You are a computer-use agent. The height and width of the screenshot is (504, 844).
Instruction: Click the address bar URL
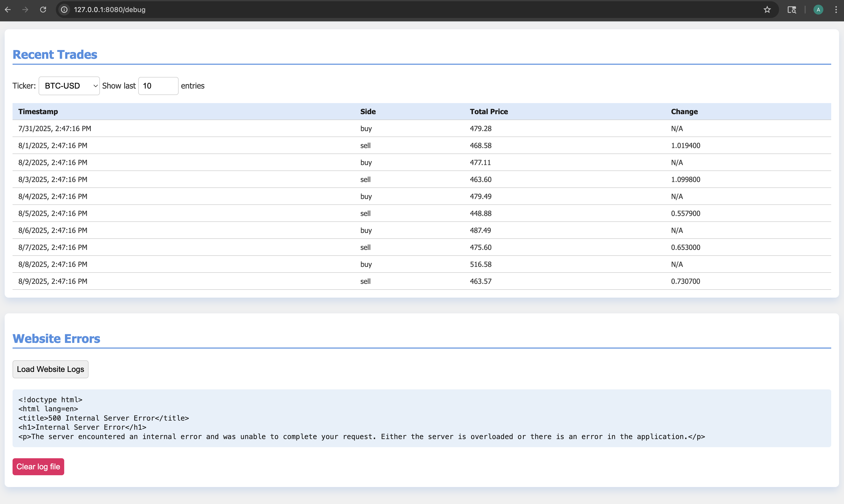pos(110,10)
